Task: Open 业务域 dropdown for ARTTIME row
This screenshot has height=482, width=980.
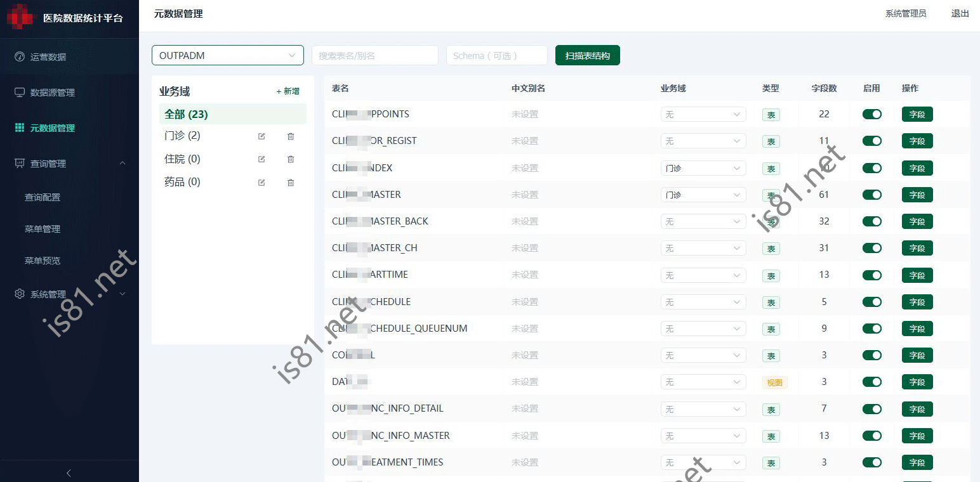Action: tap(703, 275)
